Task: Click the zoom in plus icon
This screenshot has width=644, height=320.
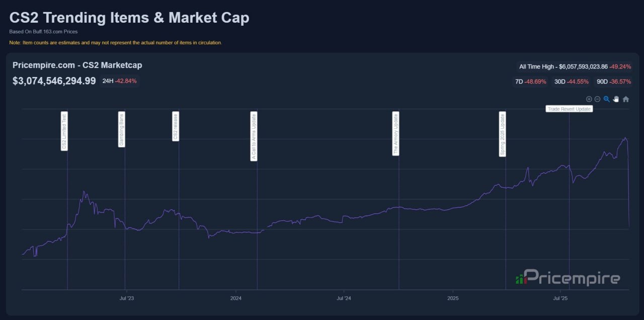Action: tap(589, 99)
